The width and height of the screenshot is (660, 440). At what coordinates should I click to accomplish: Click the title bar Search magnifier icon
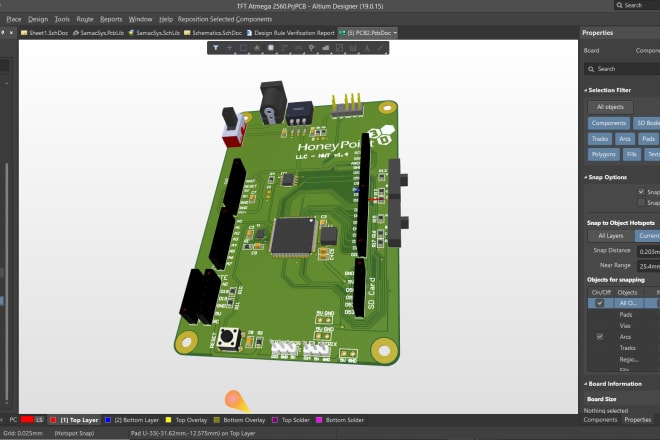pyautogui.click(x=620, y=5)
